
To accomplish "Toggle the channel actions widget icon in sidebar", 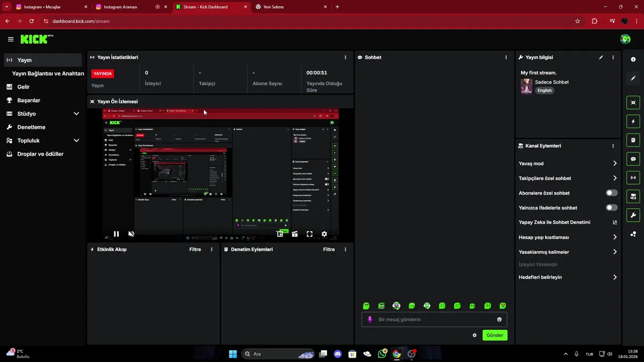I will point(633,196).
